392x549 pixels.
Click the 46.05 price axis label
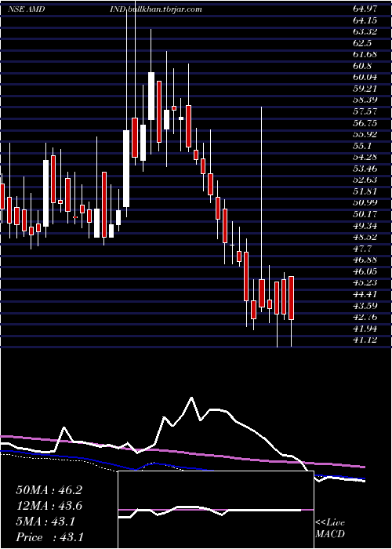tap(365, 271)
